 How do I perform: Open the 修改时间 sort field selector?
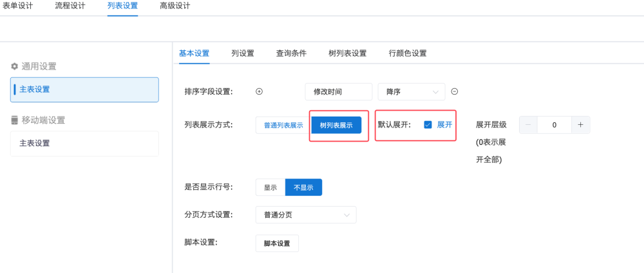[x=339, y=92]
